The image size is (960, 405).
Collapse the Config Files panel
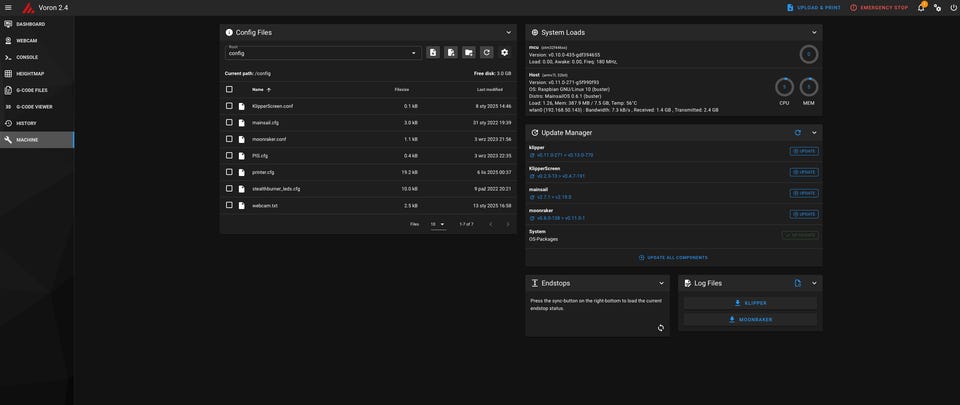508,32
